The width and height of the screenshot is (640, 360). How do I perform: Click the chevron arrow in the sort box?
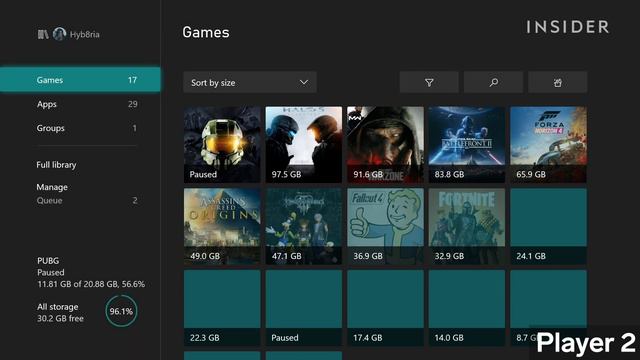click(304, 82)
